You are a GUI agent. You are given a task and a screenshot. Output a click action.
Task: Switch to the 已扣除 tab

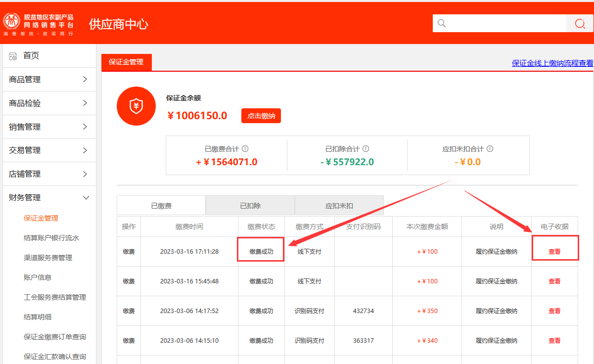click(250, 205)
